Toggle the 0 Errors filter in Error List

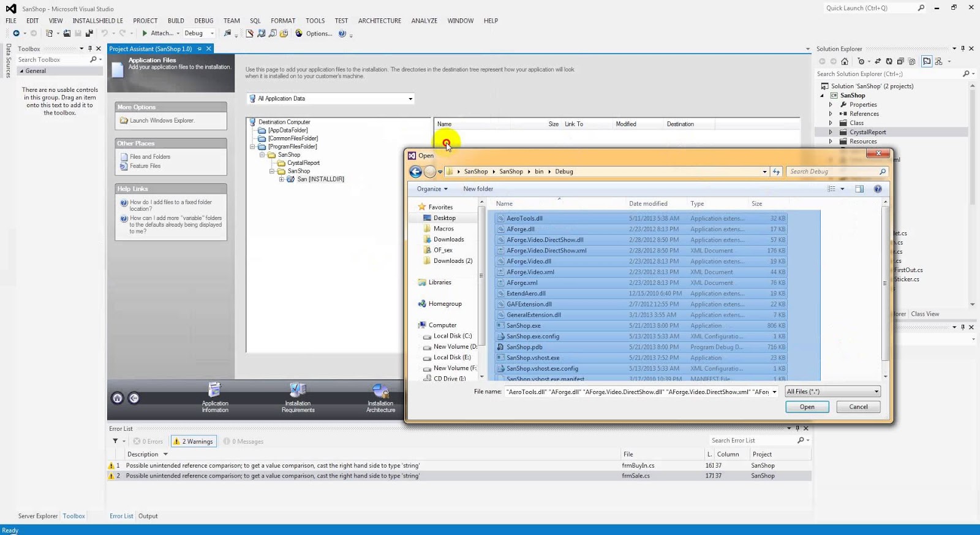click(x=148, y=441)
